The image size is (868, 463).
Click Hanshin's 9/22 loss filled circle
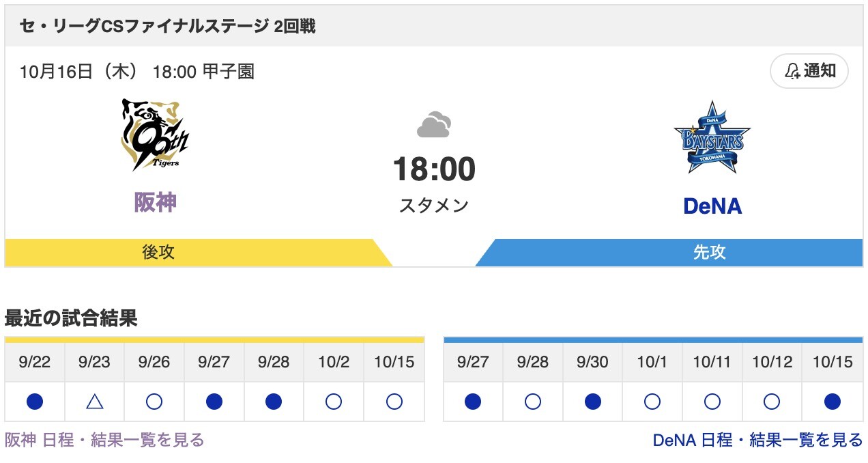pyautogui.click(x=35, y=402)
